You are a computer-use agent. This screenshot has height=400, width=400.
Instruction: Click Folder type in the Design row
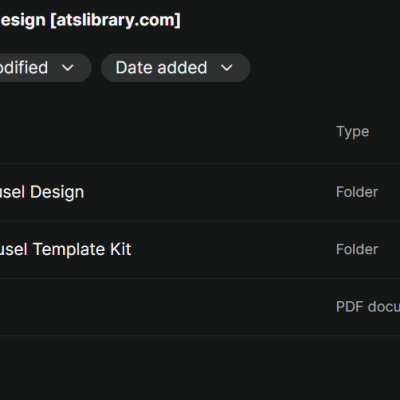357,192
